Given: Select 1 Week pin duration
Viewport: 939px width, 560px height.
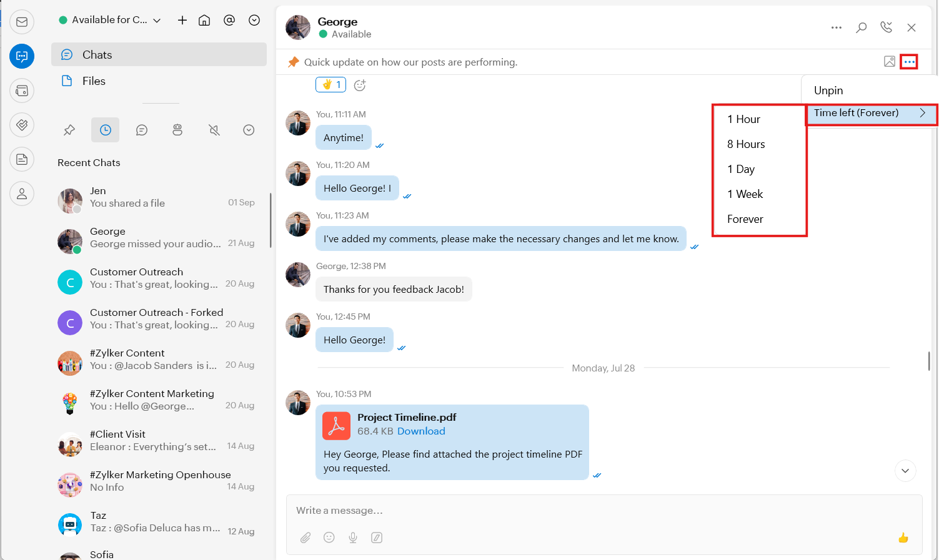Looking at the screenshot, I should point(745,194).
